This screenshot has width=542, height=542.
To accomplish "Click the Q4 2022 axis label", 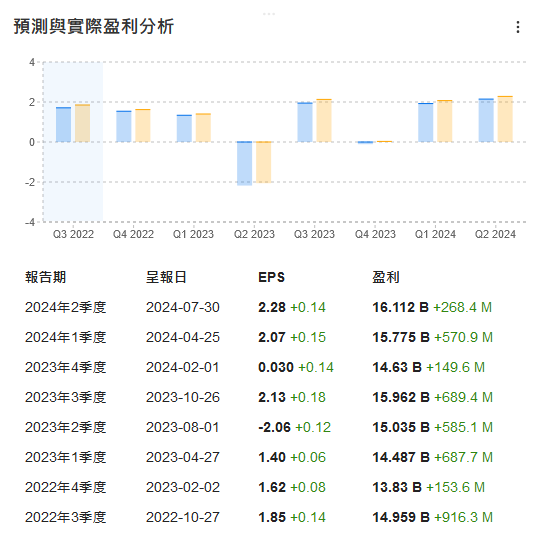I will click(133, 234).
